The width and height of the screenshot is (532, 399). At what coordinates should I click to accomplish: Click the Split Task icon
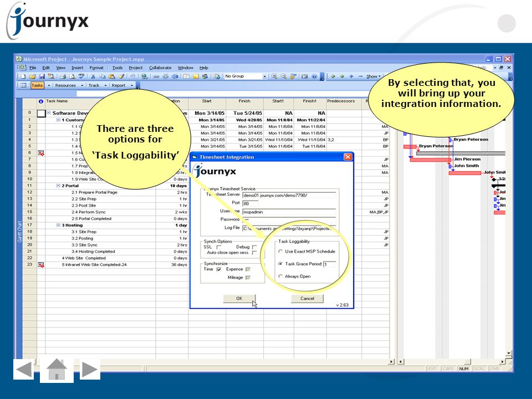pos(175,76)
